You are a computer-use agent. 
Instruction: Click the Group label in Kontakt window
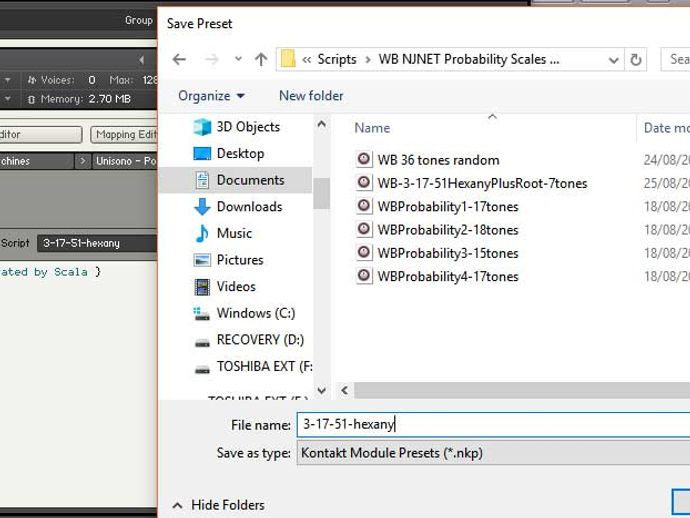point(139,20)
